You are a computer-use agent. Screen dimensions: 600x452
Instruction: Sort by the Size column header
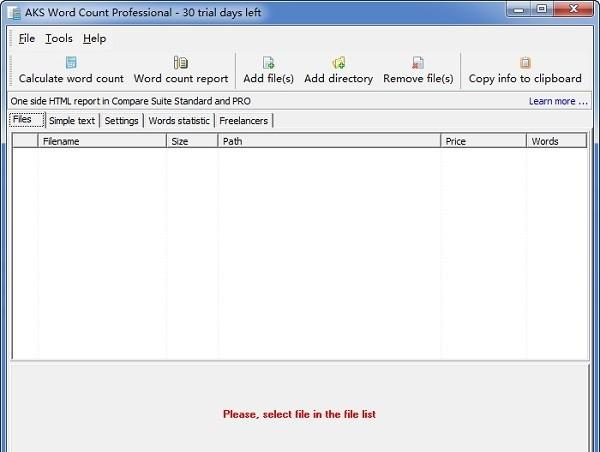click(x=192, y=141)
